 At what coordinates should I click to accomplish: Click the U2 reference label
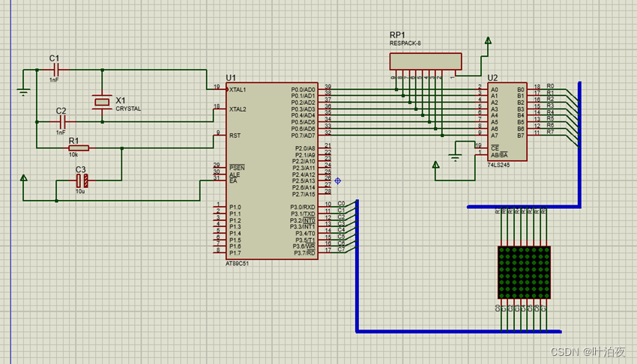pyautogui.click(x=492, y=77)
